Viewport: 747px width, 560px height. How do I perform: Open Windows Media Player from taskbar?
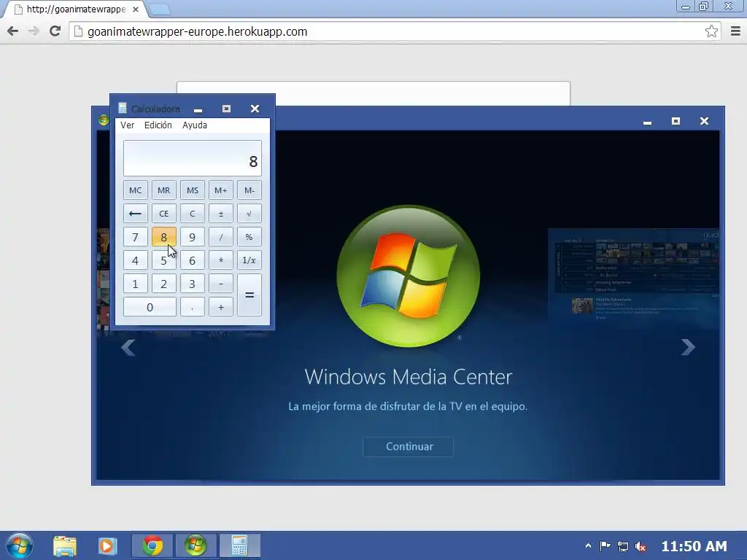click(x=107, y=545)
